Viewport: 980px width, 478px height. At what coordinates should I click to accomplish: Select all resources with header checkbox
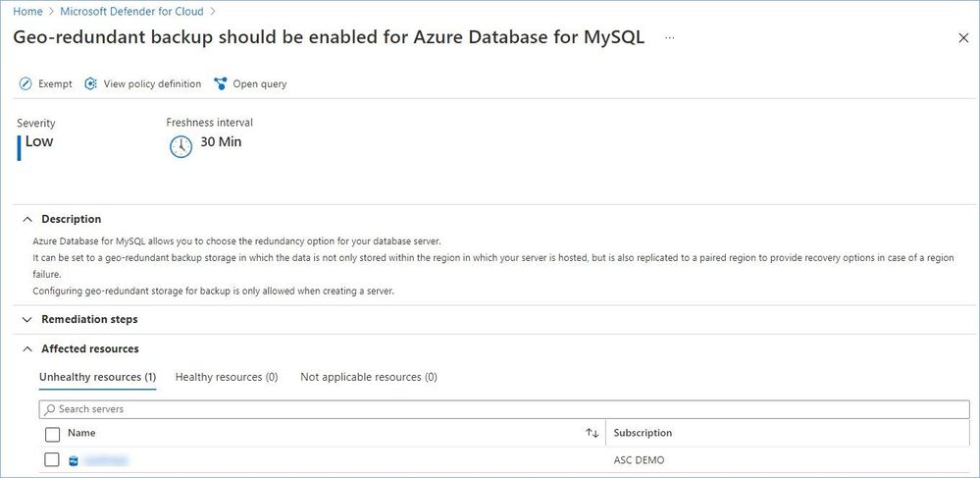pyautogui.click(x=53, y=434)
